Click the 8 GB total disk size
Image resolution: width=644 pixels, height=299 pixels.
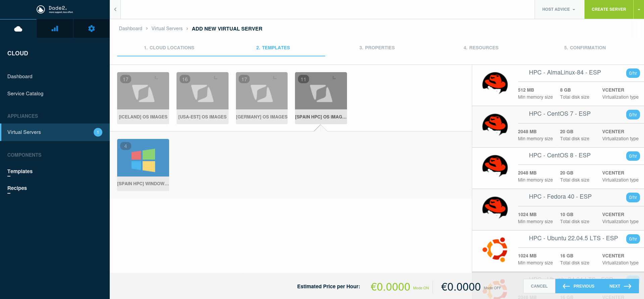[565, 90]
